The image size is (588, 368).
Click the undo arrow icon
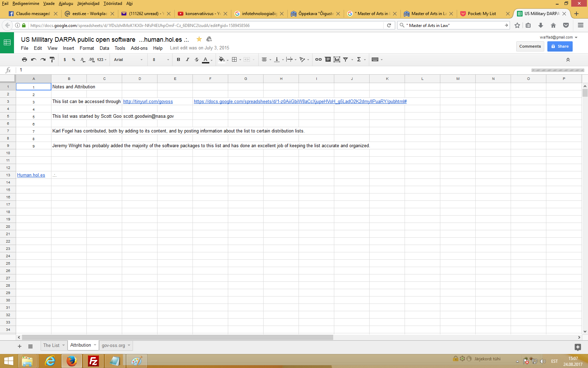[34, 60]
